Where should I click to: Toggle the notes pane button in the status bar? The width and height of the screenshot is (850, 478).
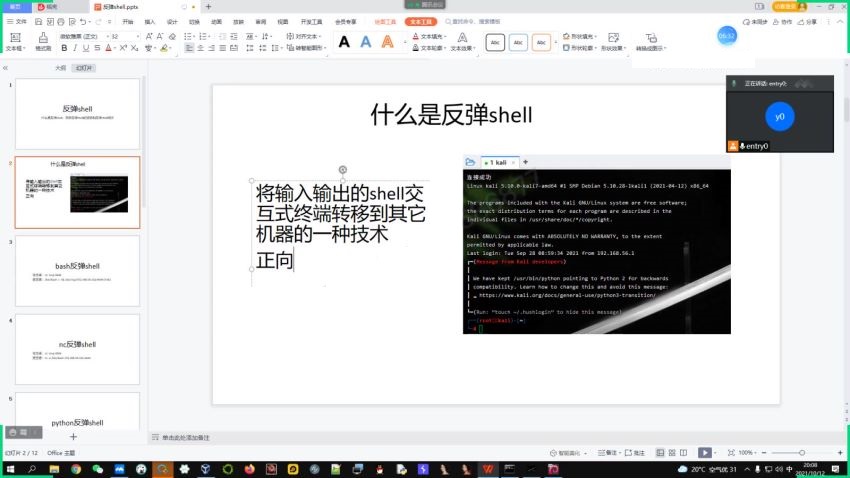608,453
